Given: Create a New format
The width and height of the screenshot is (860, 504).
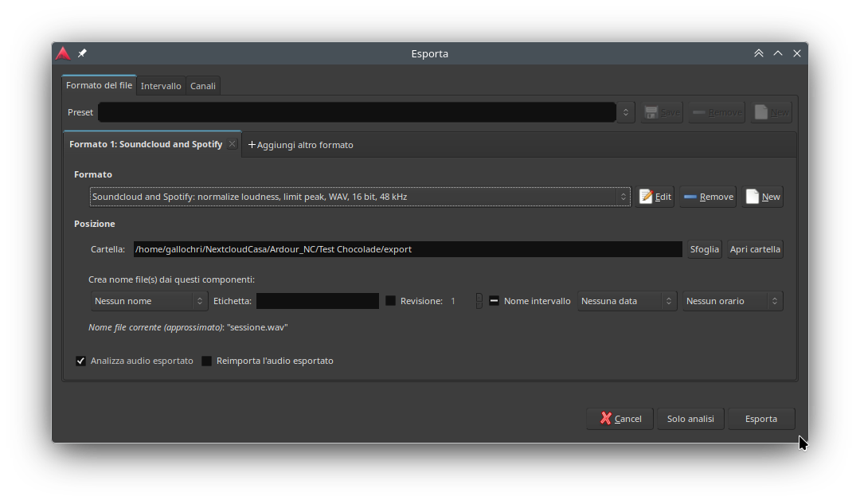Looking at the screenshot, I should [762, 197].
